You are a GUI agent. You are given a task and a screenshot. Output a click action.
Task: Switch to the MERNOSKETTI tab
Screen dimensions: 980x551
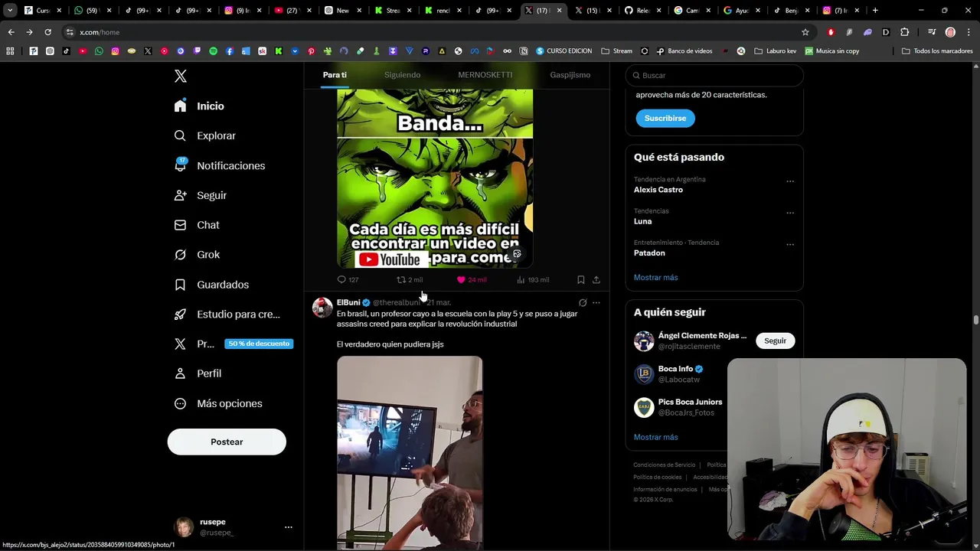[x=485, y=75]
